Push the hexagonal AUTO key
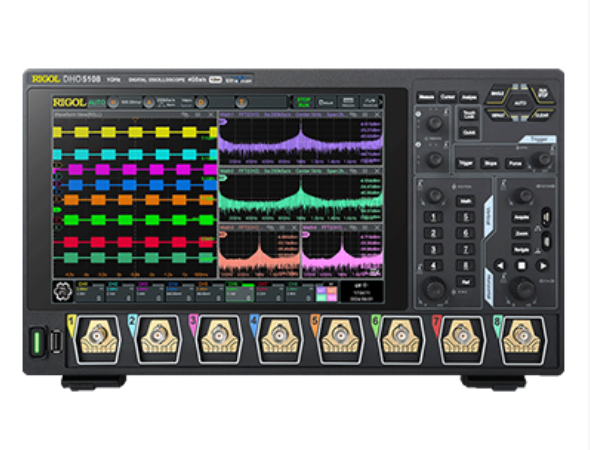Screen dimensions: 590x450 click(520, 103)
